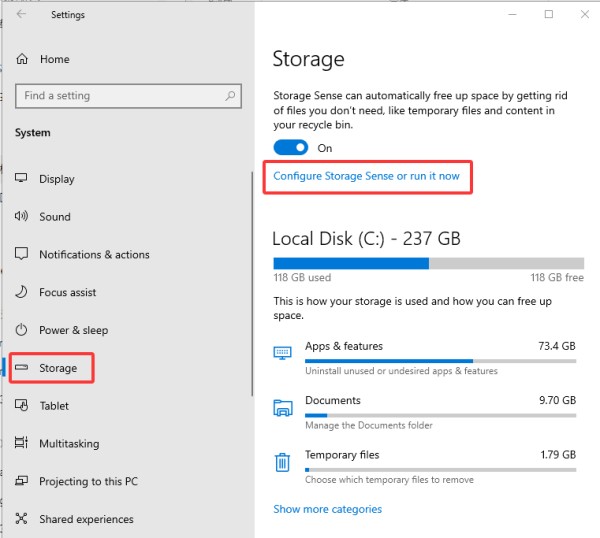The image size is (600, 538).
Task: Click the Multitasking icon
Action: coord(21,443)
